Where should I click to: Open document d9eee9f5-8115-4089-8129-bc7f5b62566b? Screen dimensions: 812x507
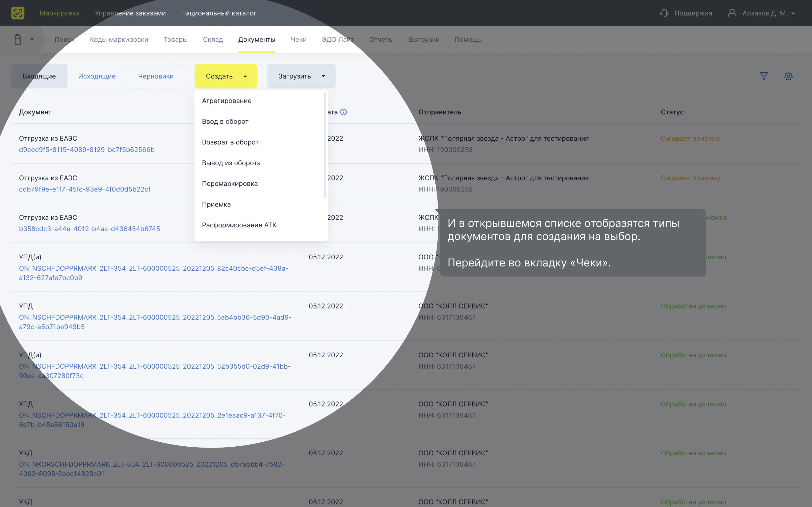[x=87, y=150]
